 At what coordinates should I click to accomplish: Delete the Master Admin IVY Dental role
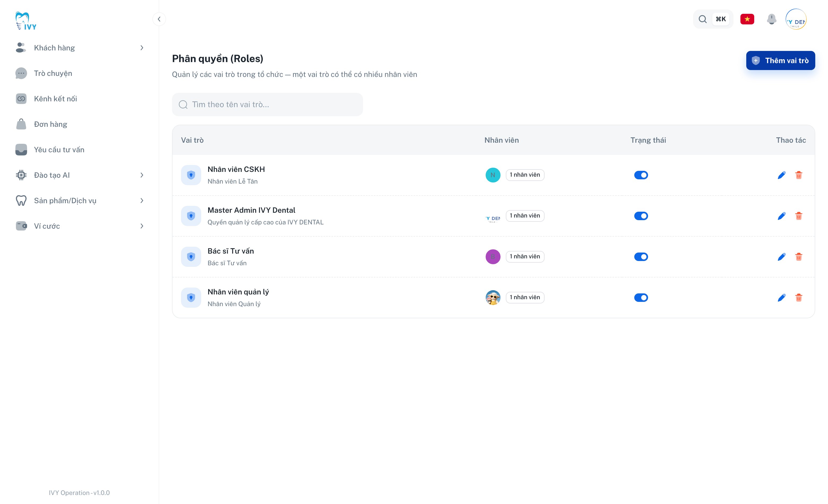(x=799, y=216)
